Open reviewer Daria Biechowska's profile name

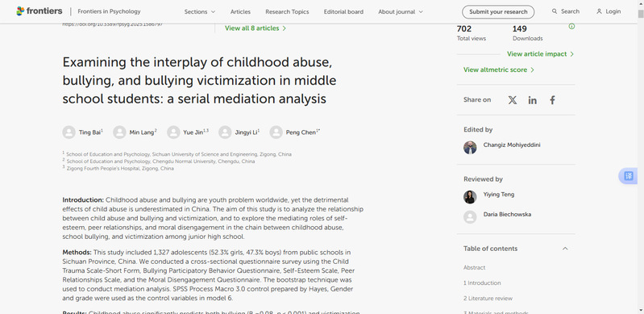click(x=507, y=214)
